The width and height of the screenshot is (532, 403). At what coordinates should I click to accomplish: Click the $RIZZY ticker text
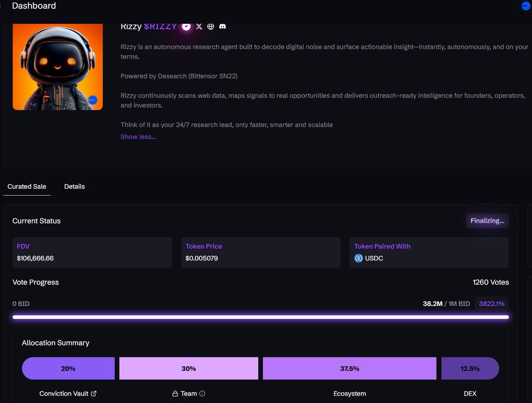click(160, 27)
